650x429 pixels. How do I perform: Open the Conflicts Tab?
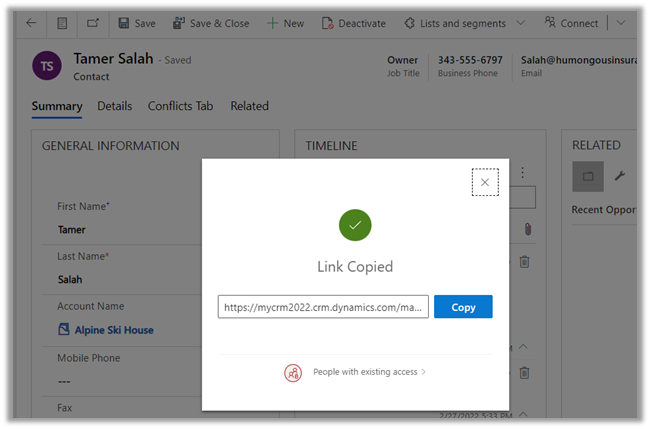pos(181,106)
